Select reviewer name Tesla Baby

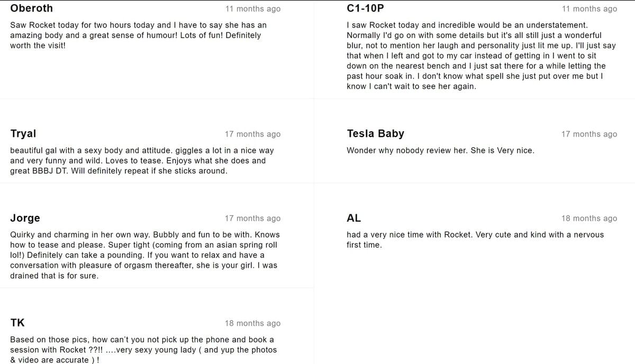[375, 134]
